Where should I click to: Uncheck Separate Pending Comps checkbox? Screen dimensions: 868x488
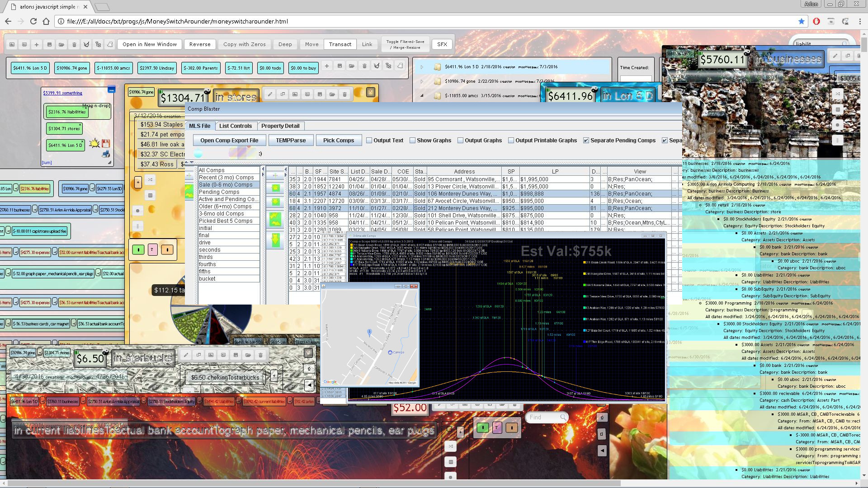586,141
